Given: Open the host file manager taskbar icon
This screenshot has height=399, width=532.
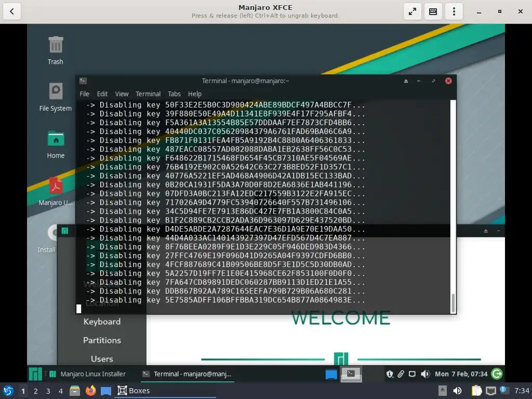Looking at the screenshot, I should pyautogui.click(x=75, y=391).
